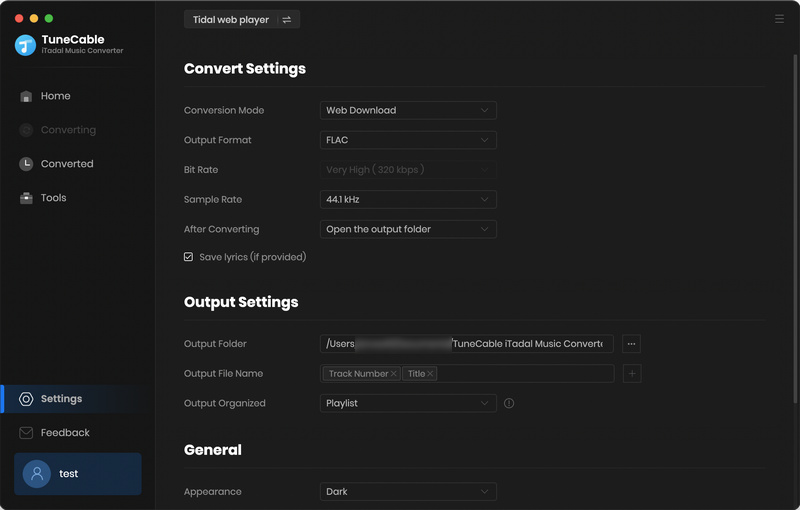Click the user avatar icon
The width and height of the screenshot is (800, 510).
[x=37, y=474]
